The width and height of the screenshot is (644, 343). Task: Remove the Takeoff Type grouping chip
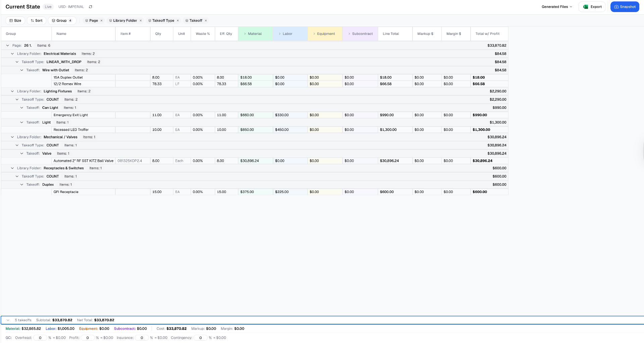coord(178,21)
